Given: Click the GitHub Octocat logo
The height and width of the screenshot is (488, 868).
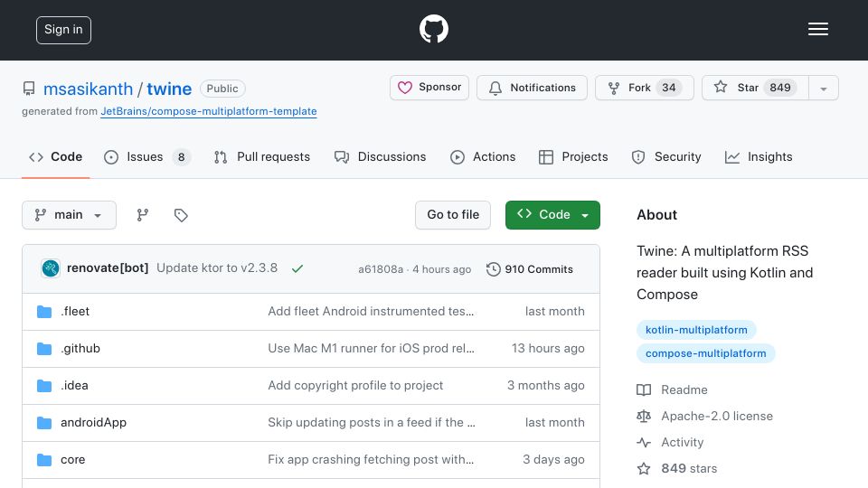Looking at the screenshot, I should tap(433, 29).
